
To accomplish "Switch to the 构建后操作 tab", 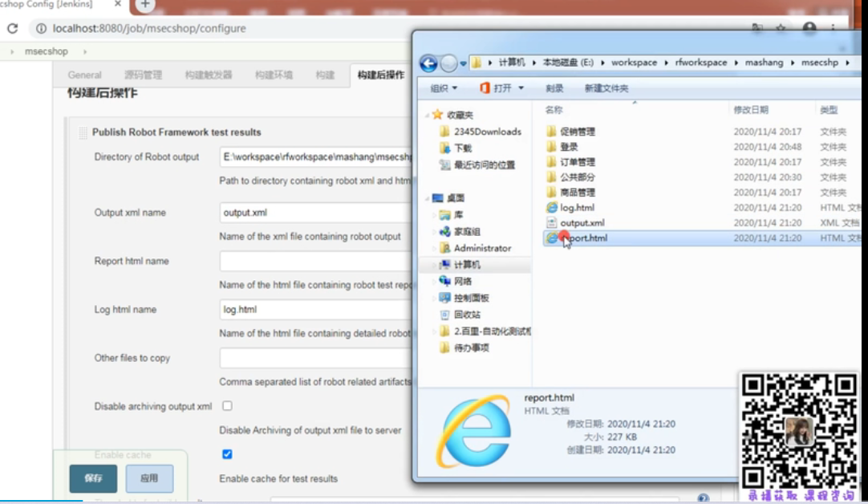I will [381, 75].
